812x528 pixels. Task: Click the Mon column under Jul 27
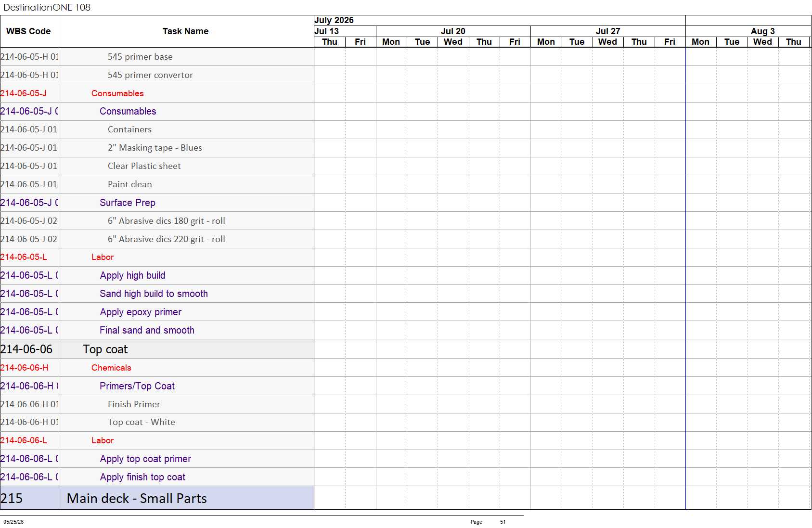pyautogui.click(x=546, y=42)
